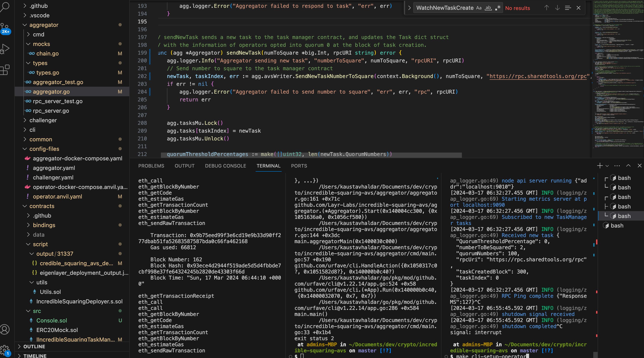Toggle Match Whole Word in find widget
The height and width of the screenshot is (358, 644).
[488, 8]
